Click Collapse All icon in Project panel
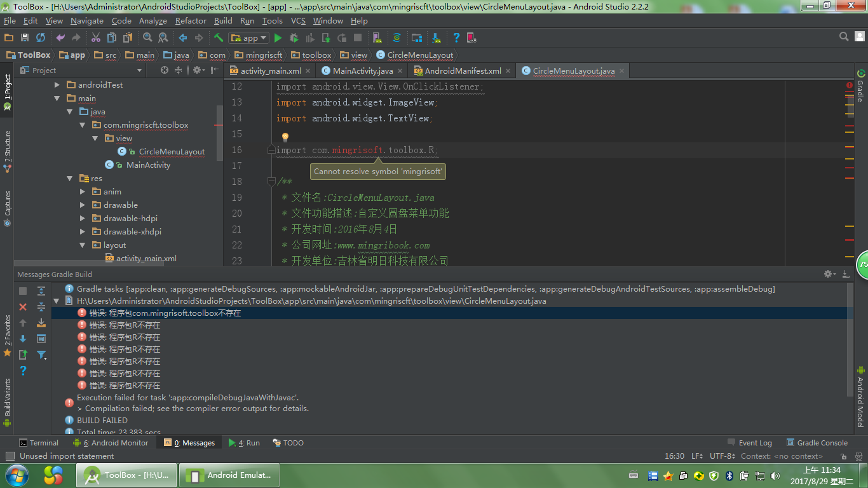868x488 pixels. pos(179,71)
